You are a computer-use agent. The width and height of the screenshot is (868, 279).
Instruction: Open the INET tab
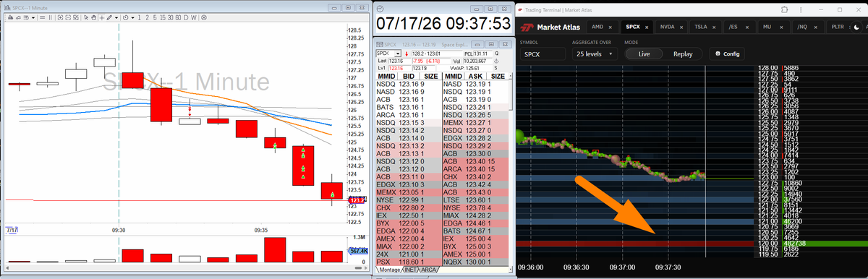coord(410,270)
